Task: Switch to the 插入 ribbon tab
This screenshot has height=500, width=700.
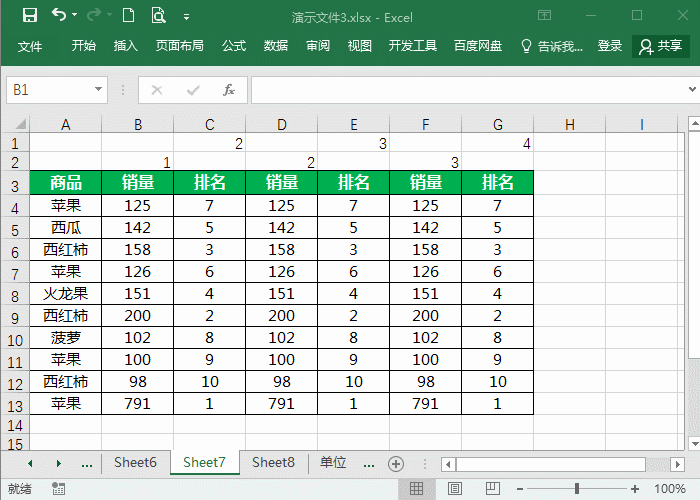Action: coord(125,46)
